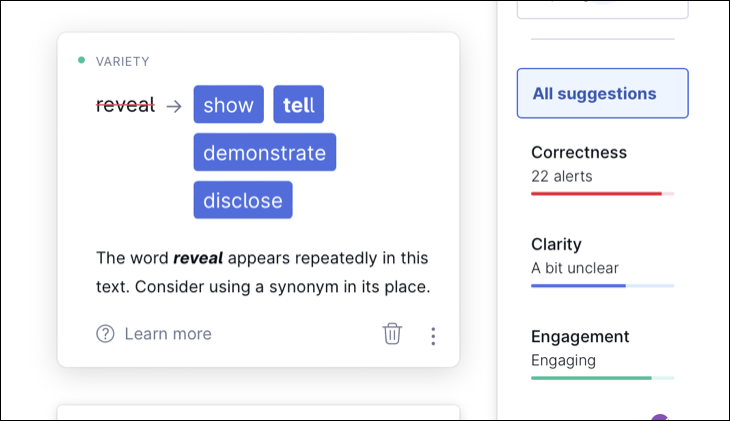Click the VARIETY card label

click(122, 61)
